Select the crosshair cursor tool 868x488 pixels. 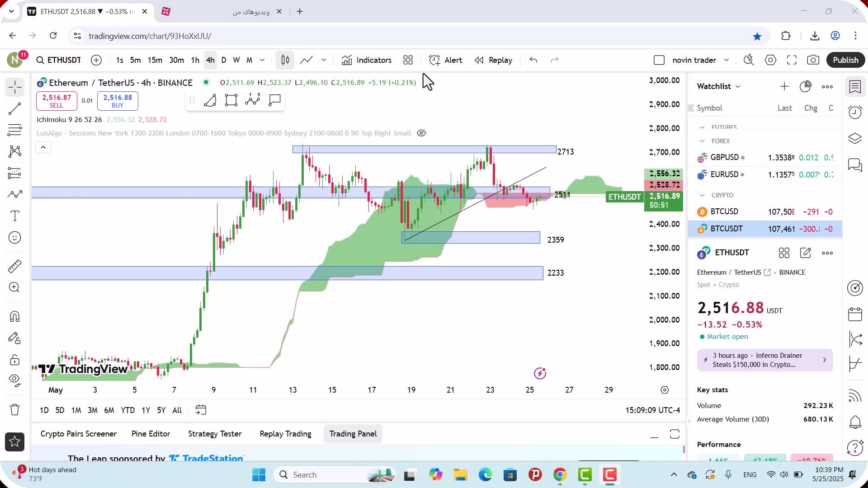15,87
